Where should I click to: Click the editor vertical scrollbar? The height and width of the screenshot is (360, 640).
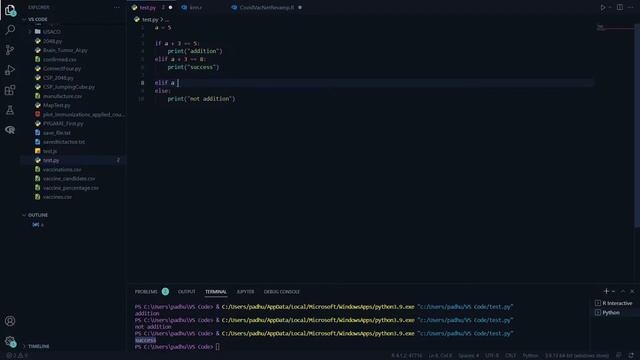[637, 126]
